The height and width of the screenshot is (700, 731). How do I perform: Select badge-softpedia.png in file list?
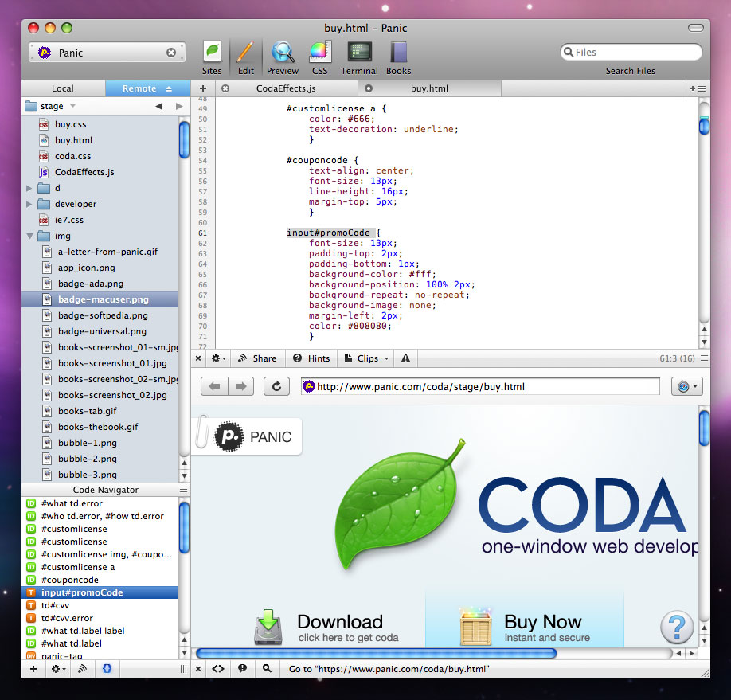coord(103,315)
